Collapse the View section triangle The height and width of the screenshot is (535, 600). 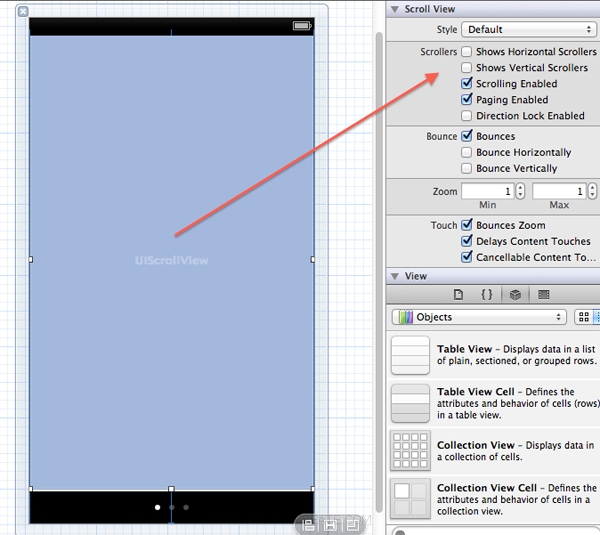tap(395, 276)
